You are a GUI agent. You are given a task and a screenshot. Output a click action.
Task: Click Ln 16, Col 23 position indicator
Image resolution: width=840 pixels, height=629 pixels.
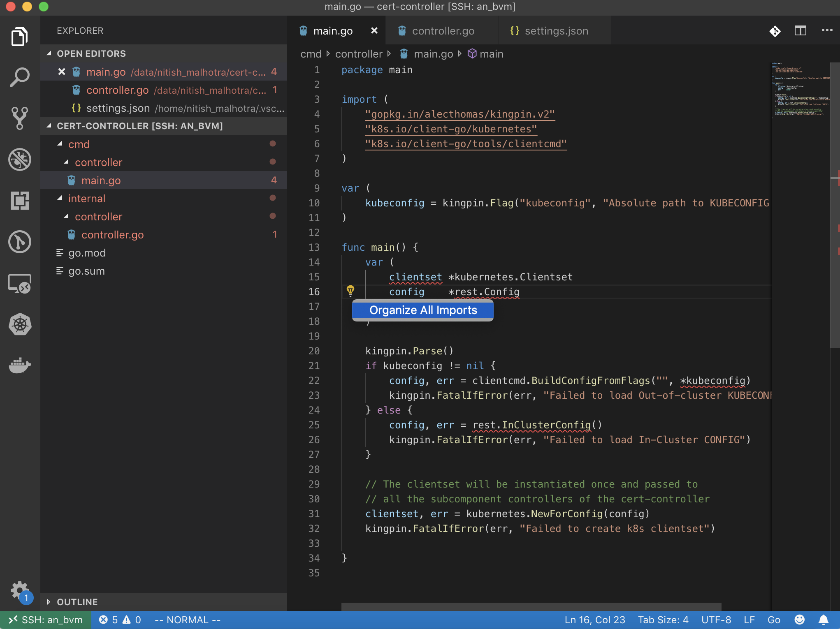pos(595,620)
